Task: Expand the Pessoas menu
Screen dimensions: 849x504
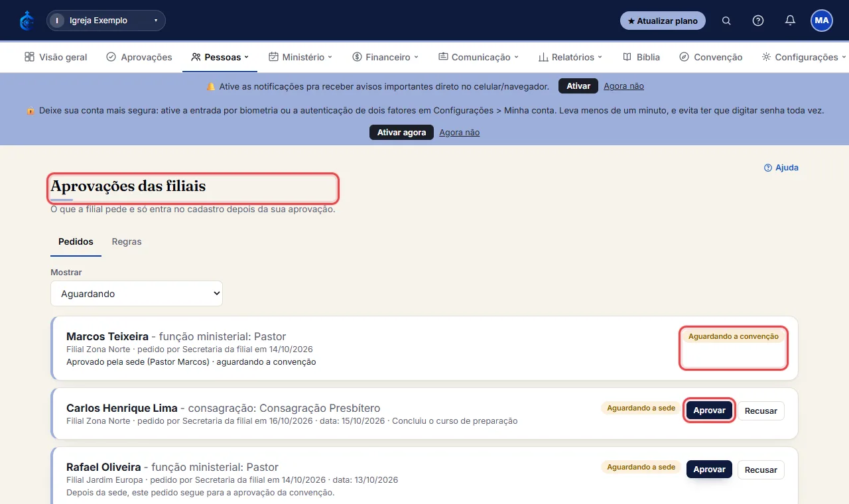Action: [x=220, y=57]
